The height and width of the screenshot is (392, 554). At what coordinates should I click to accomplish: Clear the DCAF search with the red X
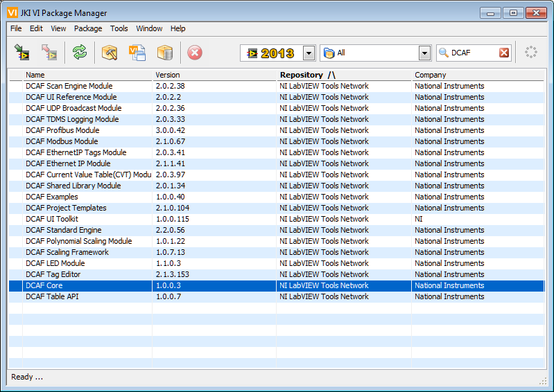504,53
